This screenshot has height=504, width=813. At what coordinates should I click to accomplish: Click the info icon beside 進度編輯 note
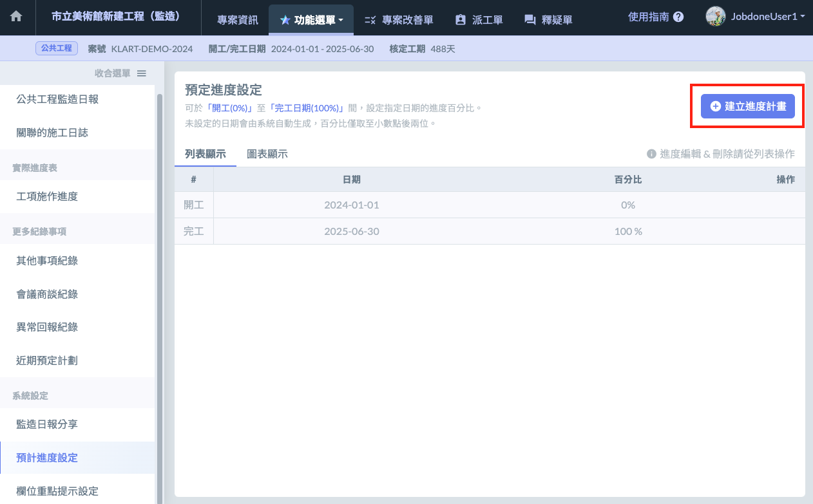(x=651, y=154)
